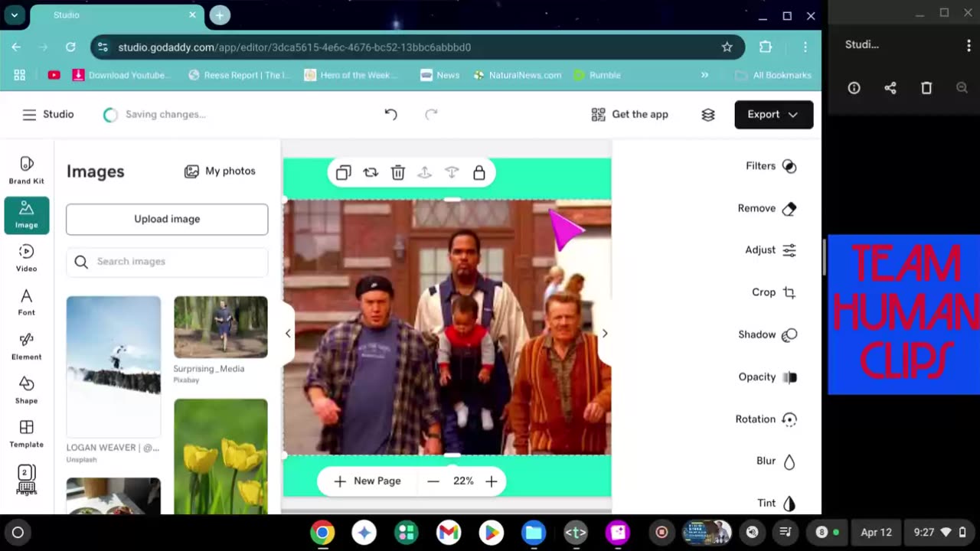Click info icon in side window

tap(854, 88)
